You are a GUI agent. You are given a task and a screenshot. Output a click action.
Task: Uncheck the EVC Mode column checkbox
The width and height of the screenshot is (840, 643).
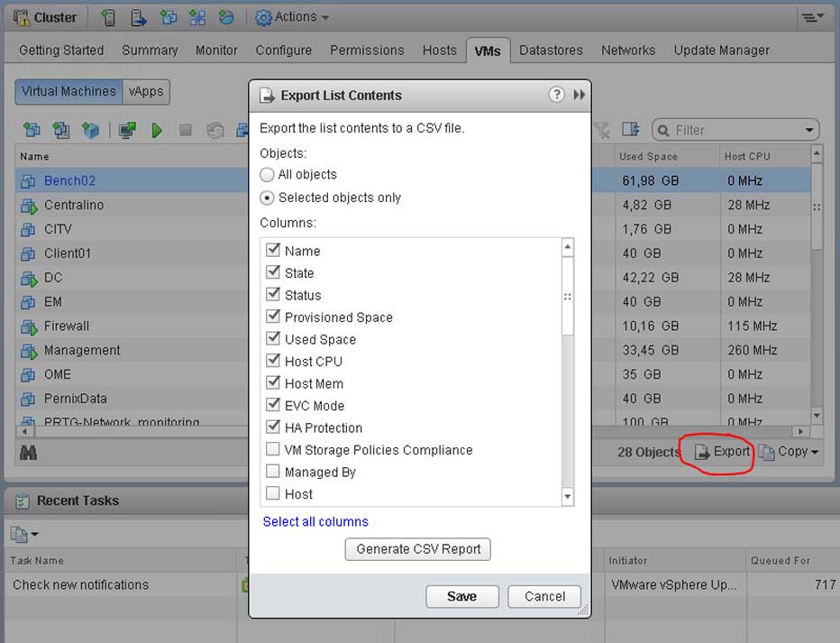pos(273,406)
